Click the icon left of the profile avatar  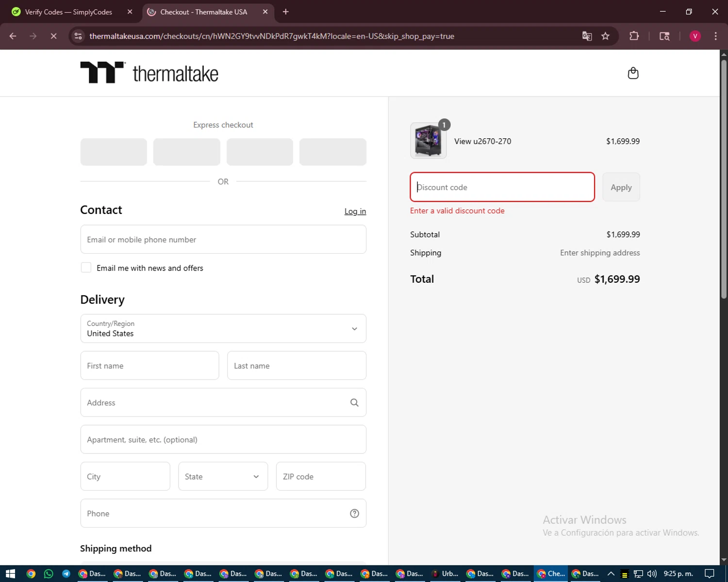coord(664,36)
